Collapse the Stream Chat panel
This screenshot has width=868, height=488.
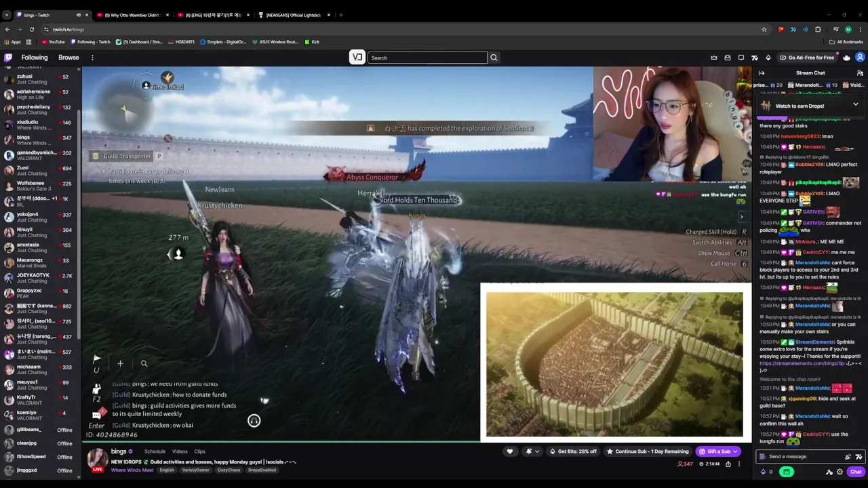[x=762, y=73]
